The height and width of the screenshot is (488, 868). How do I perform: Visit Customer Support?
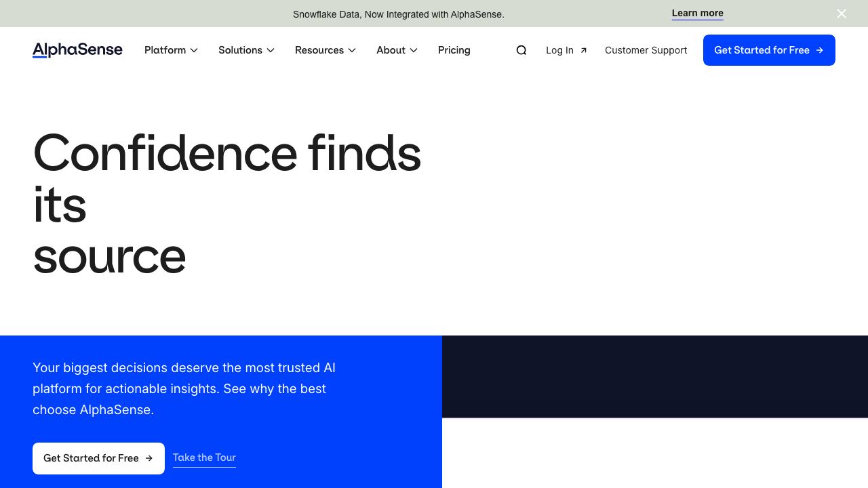pyautogui.click(x=646, y=50)
